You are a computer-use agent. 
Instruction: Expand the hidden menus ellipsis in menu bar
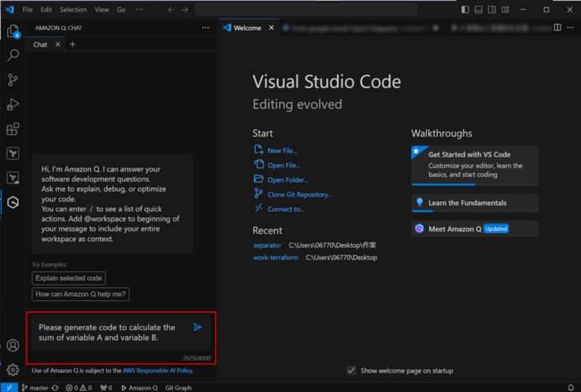point(139,9)
